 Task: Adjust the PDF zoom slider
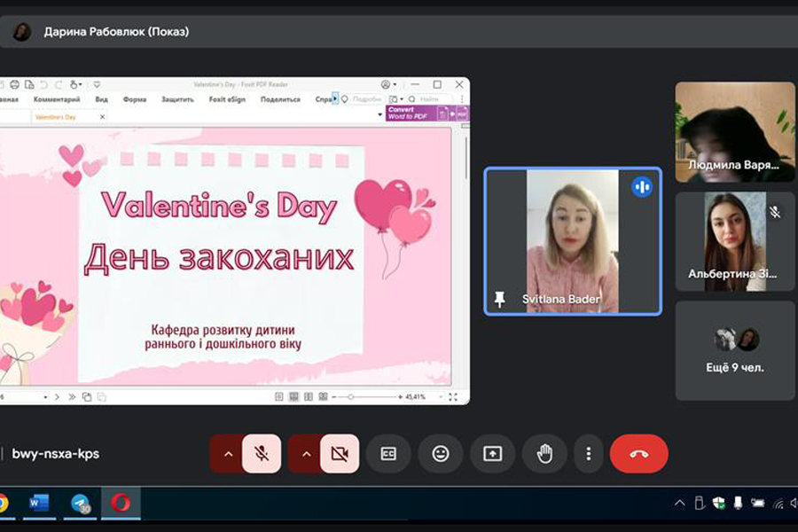[351, 397]
